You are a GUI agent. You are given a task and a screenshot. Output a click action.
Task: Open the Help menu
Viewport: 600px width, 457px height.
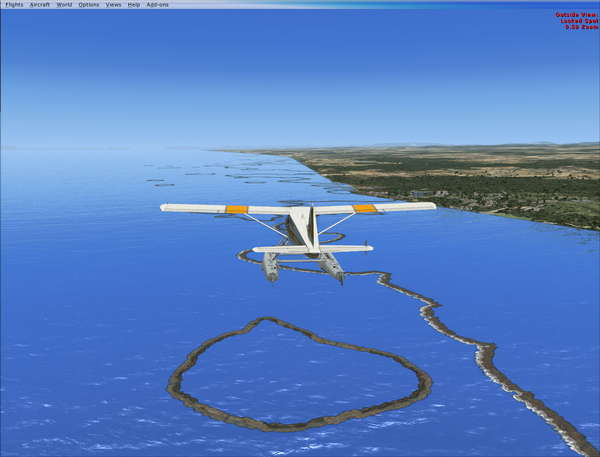(134, 4)
